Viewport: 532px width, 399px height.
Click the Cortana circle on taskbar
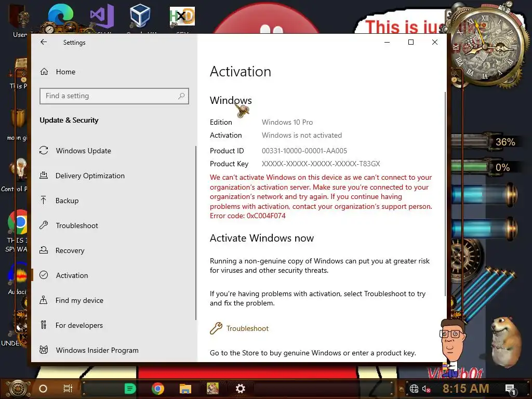coord(43,389)
